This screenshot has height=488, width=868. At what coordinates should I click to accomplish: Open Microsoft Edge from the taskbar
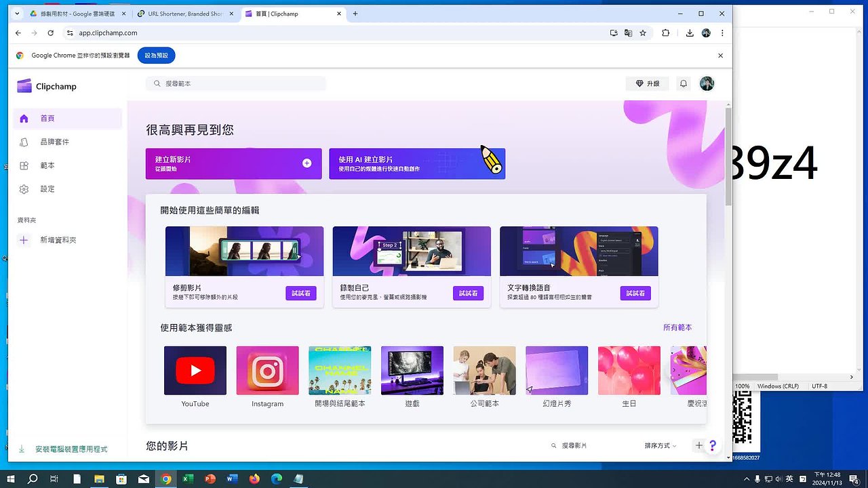click(x=276, y=479)
